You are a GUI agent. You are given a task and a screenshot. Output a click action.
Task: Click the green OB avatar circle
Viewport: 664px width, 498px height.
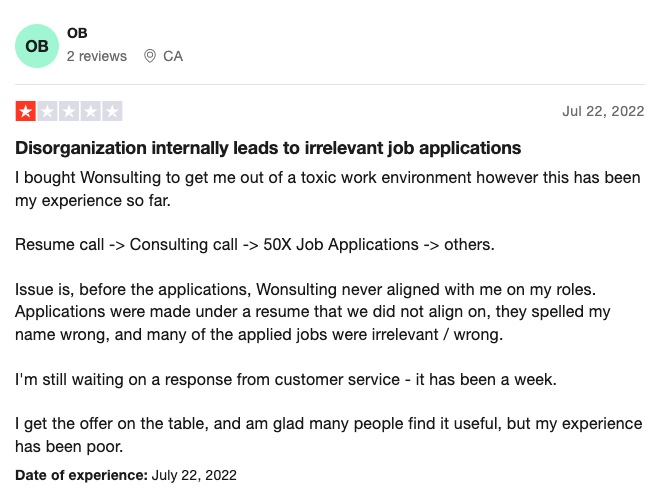(37, 46)
